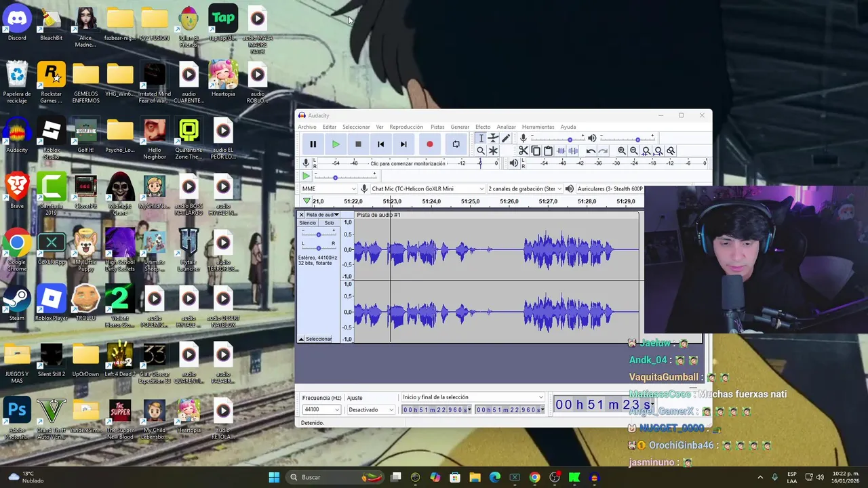The image size is (868, 488).
Task: Skip to end of the project
Action: (403, 144)
